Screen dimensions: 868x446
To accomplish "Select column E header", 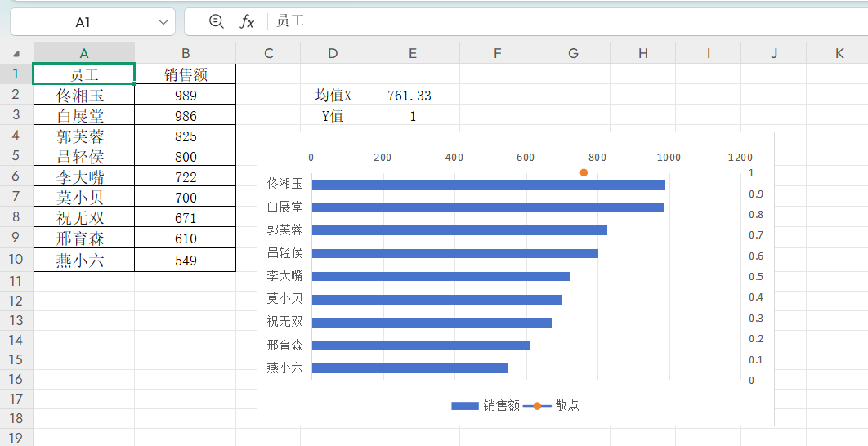I will 412,53.
